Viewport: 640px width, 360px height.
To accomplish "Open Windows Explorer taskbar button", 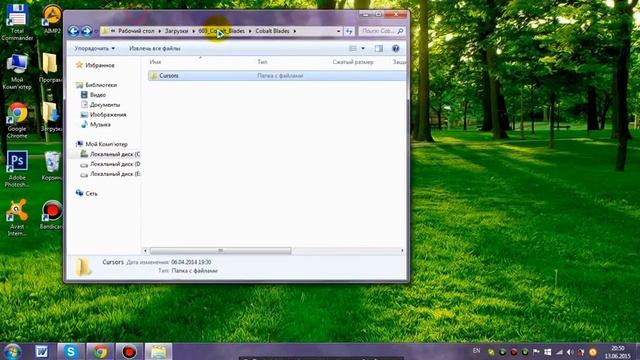I will [158, 352].
